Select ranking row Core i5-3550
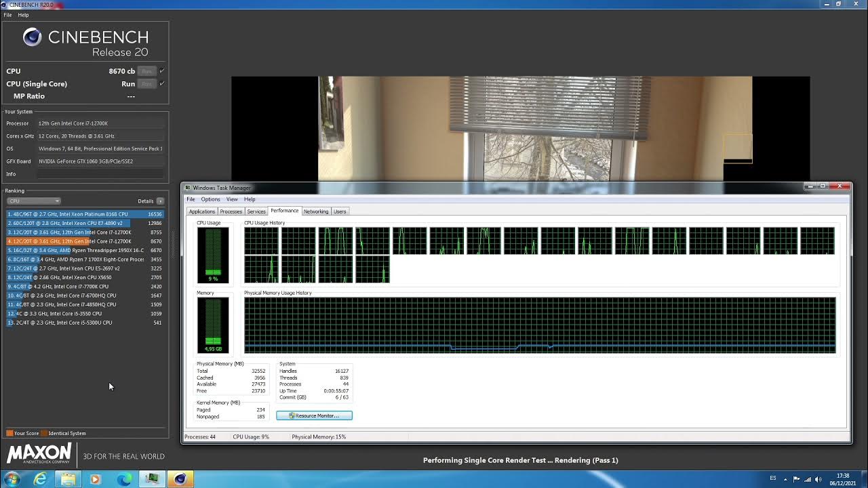This screenshot has height=488, width=868. point(85,314)
